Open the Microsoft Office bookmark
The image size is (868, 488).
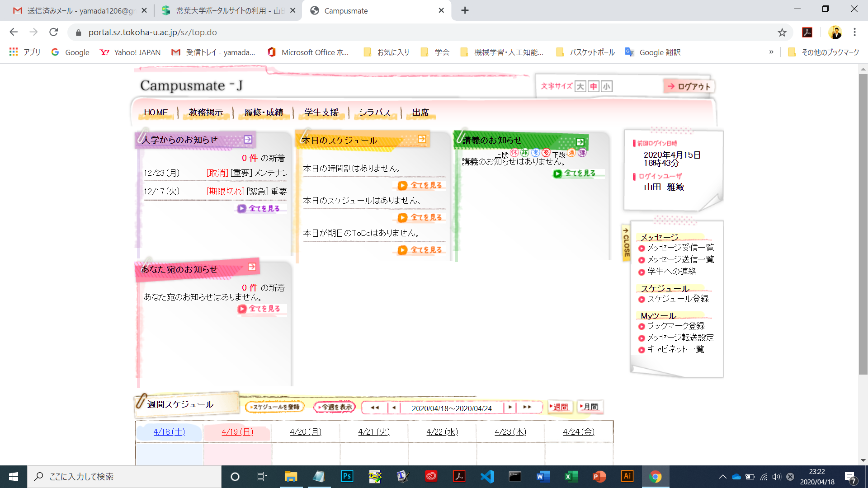click(308, 52)
